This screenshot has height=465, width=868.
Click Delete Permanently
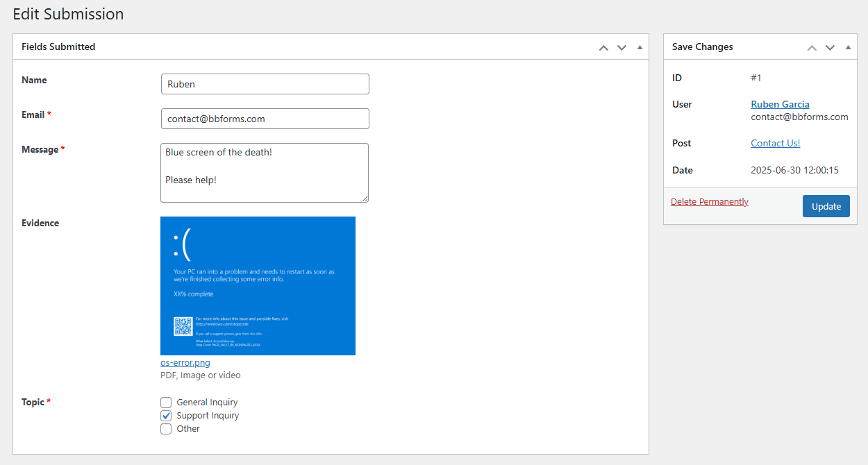[x=709, y=201]
